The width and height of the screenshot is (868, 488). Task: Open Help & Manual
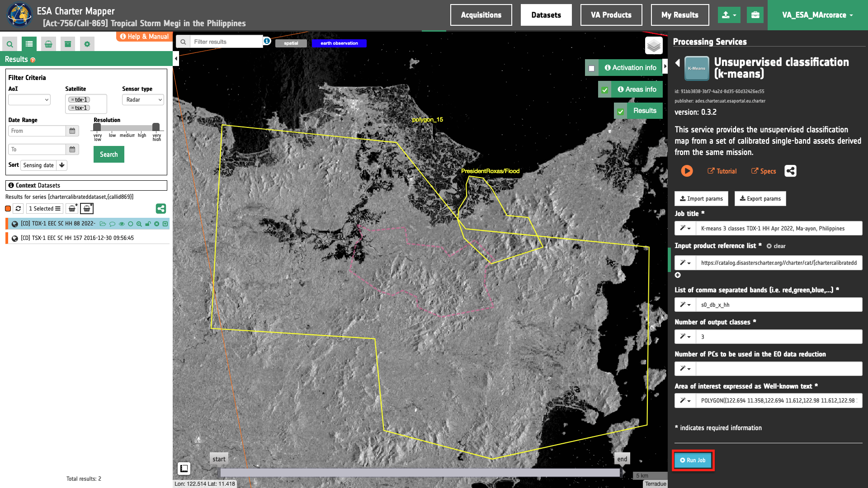pyautogui.click(x=144, y=37)
